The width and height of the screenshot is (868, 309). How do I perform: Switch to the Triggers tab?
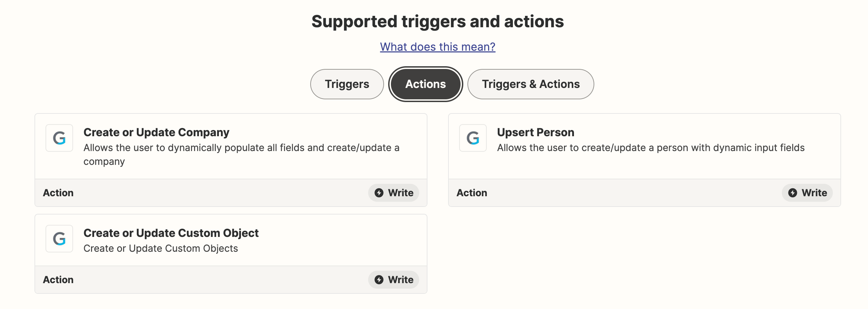(x=347, y=84)
